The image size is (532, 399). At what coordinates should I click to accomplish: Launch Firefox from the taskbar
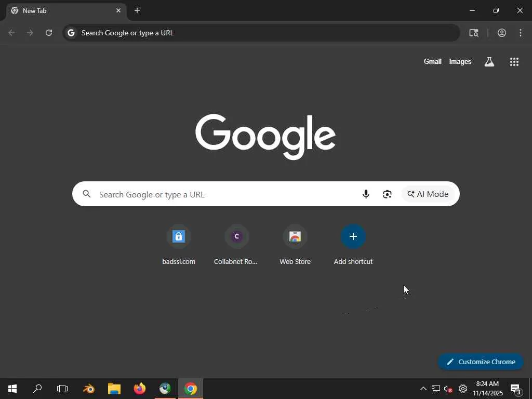click(x=139, y=389)
